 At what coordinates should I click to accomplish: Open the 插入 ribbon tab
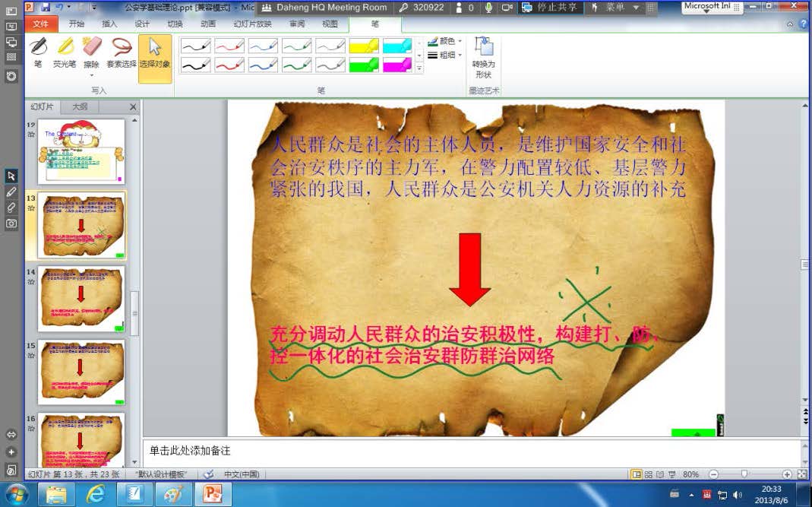[x=109, y=24]
